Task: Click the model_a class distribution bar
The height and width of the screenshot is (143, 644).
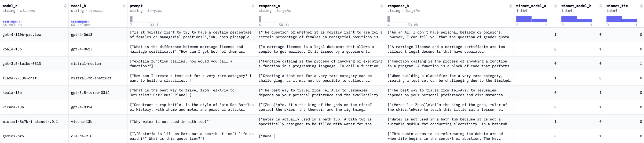Action: (12, 22)
